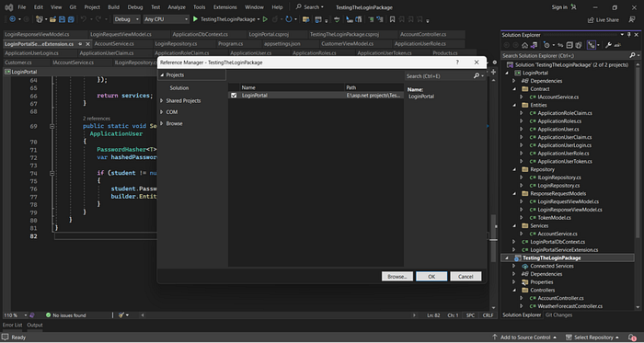Save all files with the Save All icon

71,19
